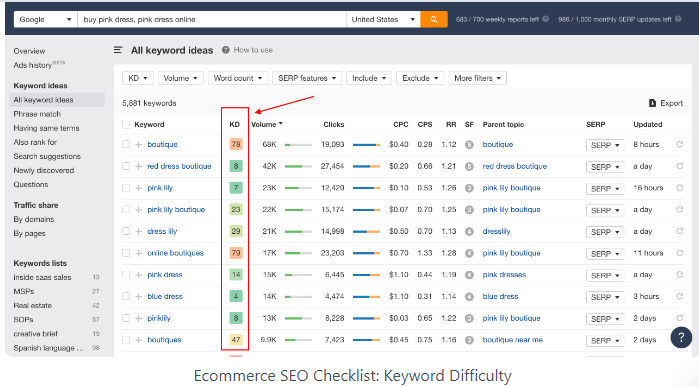Click the Export file icon

tap(652, 103)
